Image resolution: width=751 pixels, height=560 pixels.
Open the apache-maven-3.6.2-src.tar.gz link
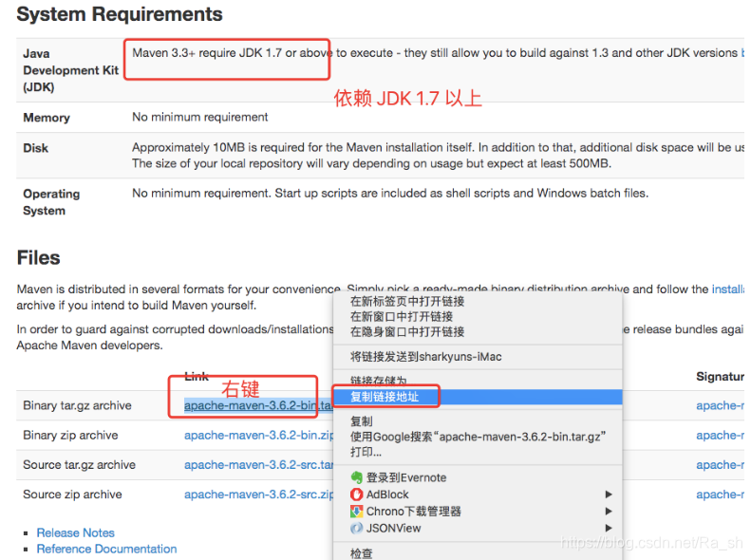[259, 465]
